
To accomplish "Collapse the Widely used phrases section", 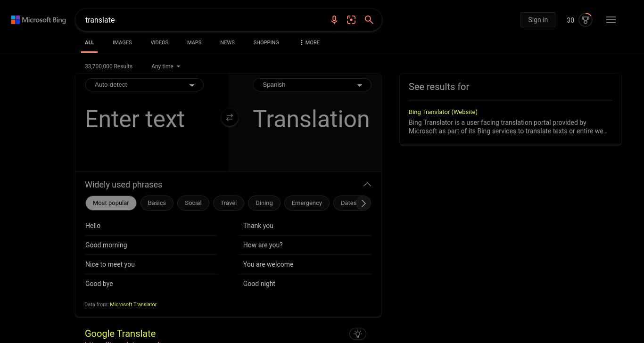I will [367, 185].
